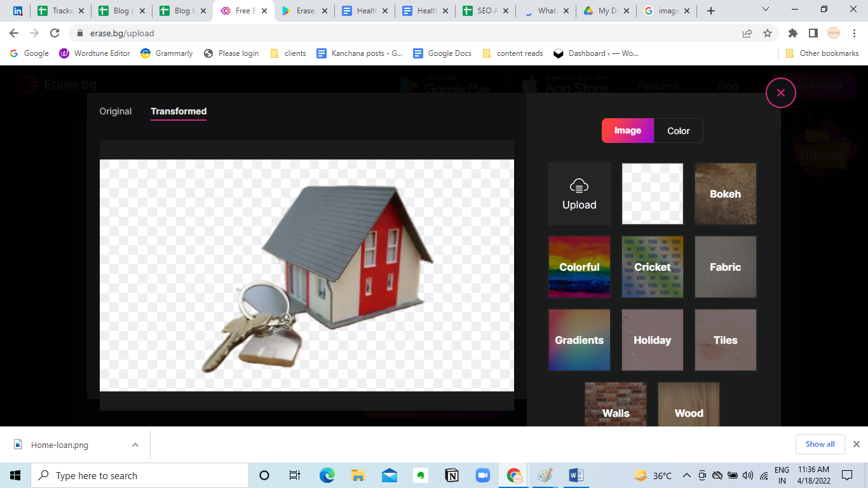Open Paint from the taskbar
Viewport: 868px width, 488px height.
[545, 475]
